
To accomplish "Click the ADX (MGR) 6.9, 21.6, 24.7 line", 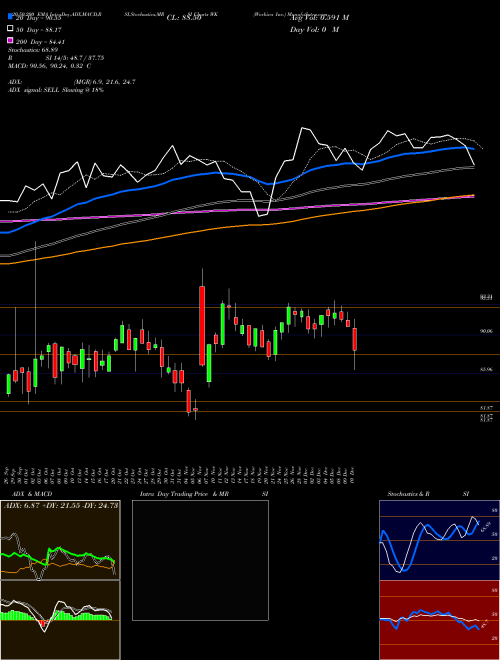I will [72, 82].
